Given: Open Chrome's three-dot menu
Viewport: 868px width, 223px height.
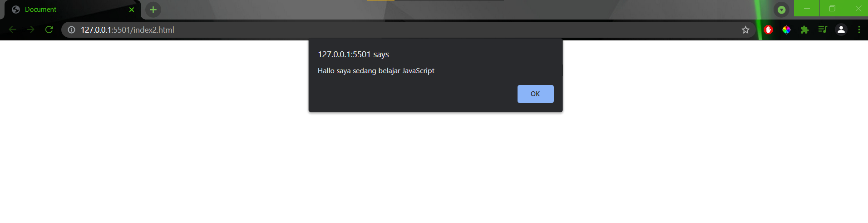Looking at the screenshot, I should tap(859, 30).
